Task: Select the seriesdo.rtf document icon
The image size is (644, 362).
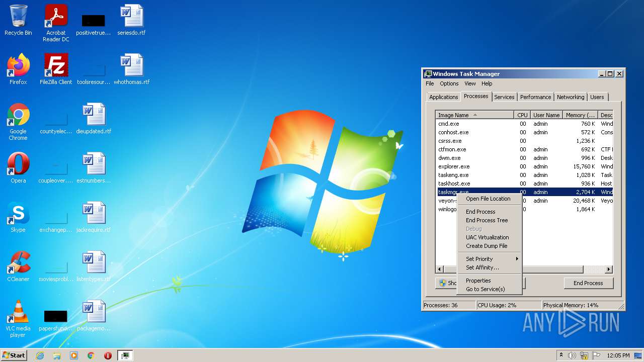Action: point(131,20)
